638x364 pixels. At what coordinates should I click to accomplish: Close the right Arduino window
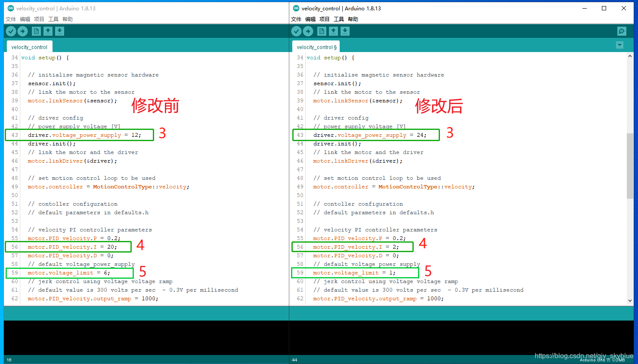[x=624, y=8]
